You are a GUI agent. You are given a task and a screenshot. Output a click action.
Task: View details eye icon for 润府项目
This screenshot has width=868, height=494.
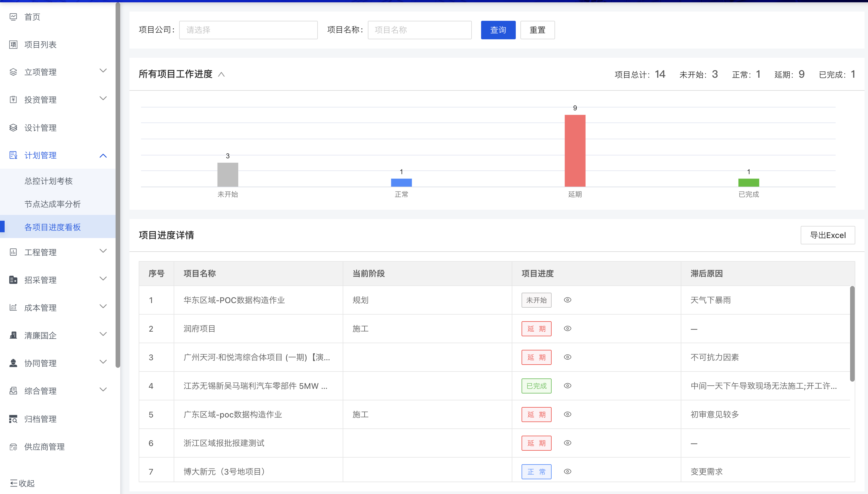click(567, 328)
